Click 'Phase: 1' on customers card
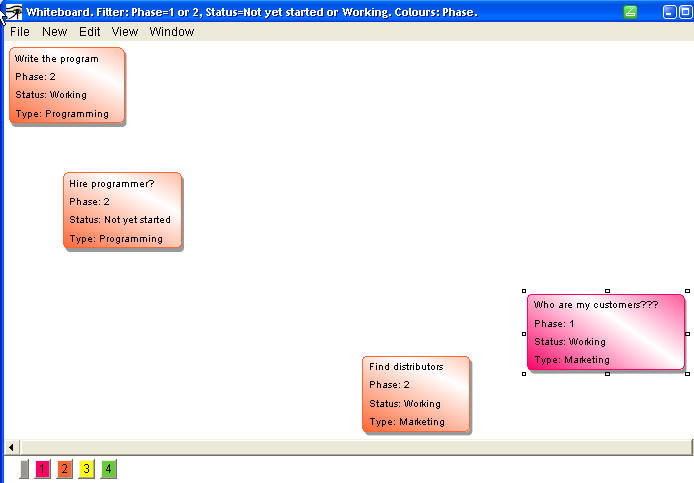The height and width of the screenshot is (483, 694). tap(554, 324)
